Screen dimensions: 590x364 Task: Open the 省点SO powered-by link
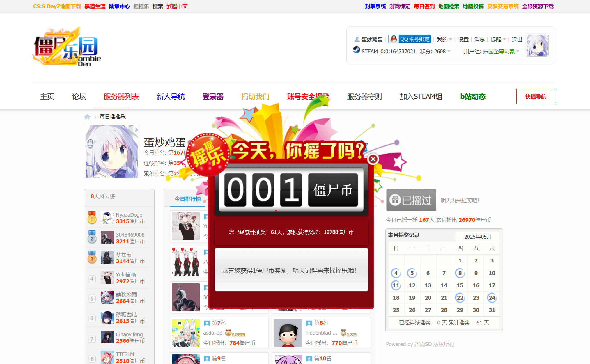[x=423, y=344]
